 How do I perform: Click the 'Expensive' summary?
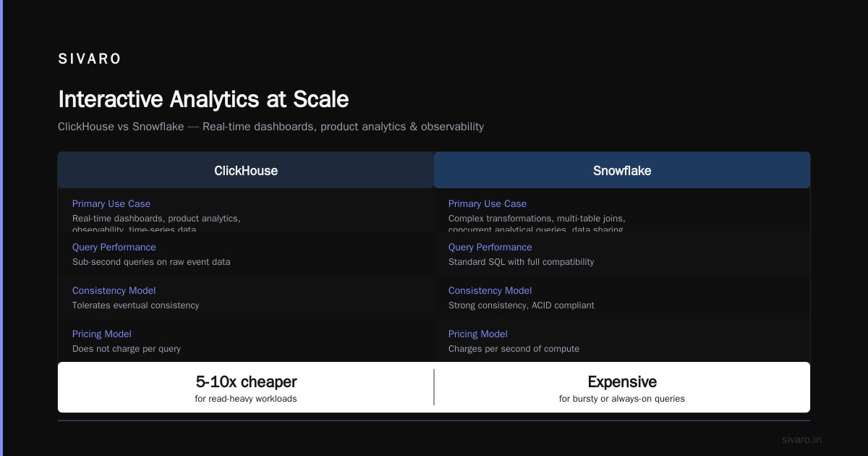tap(622, 381)
